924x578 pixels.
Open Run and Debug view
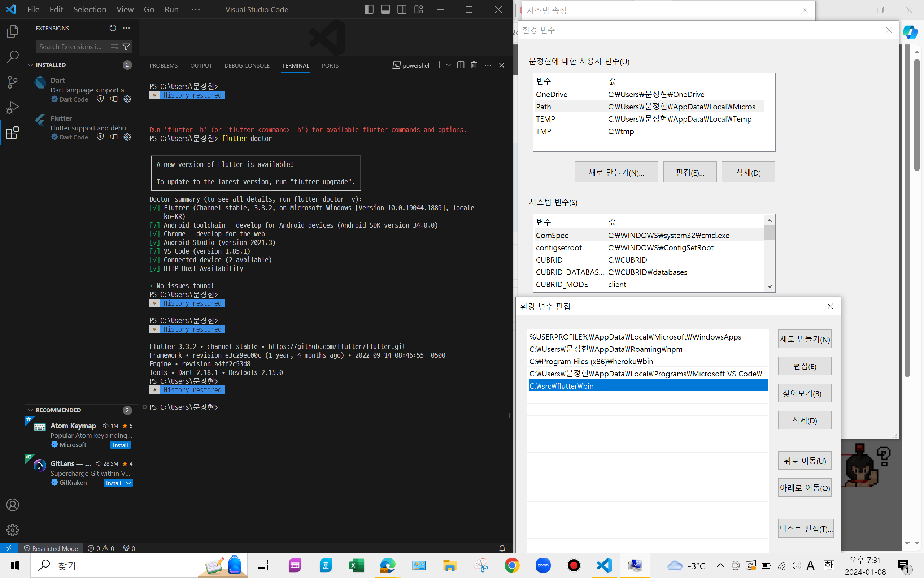coord(12,107)
